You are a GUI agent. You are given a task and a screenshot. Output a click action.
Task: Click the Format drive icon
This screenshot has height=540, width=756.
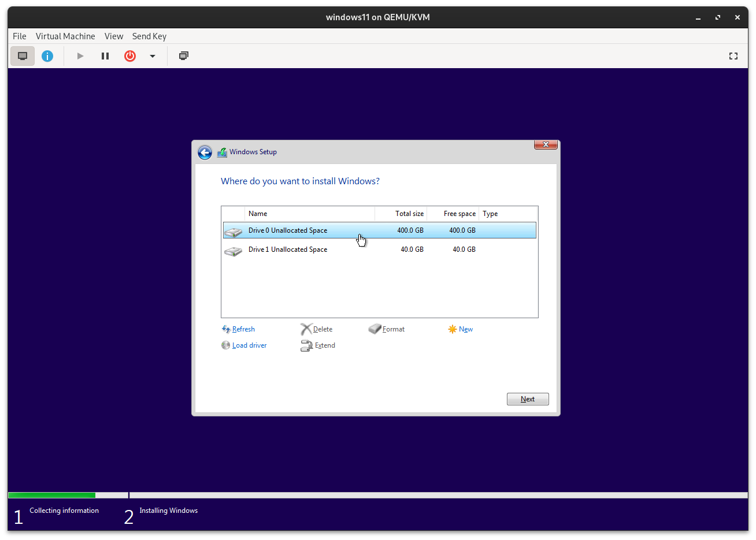pos(375,329)
